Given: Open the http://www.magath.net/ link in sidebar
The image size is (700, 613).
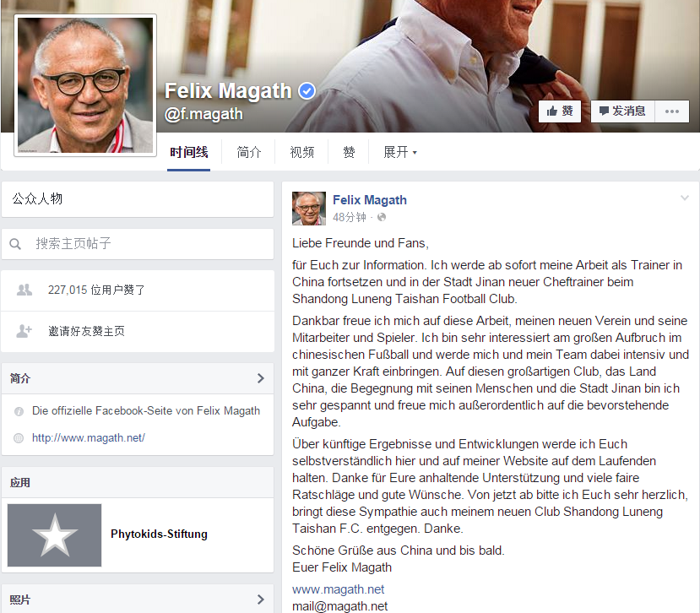Looking at the screenshot, I should tap(89, 438).
